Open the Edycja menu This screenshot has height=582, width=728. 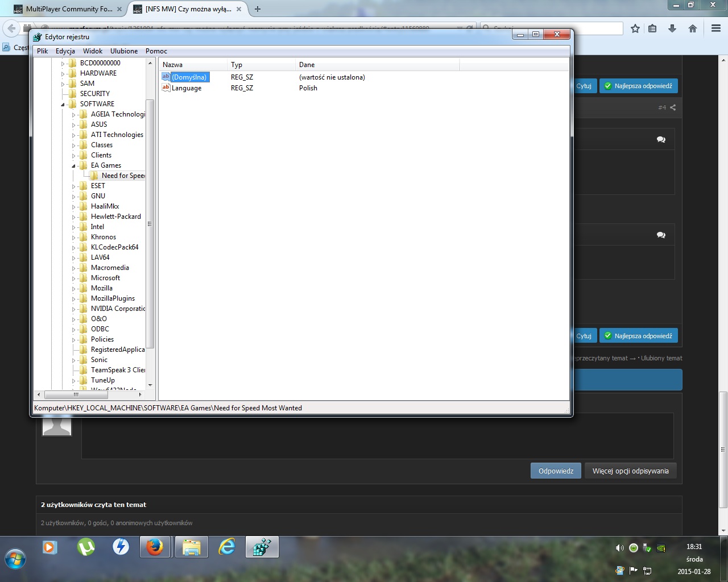[65, 51]
